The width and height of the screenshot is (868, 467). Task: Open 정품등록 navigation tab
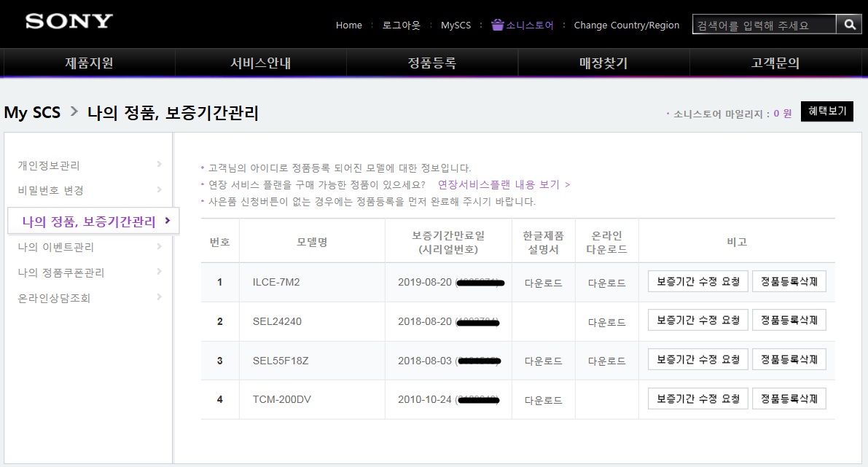431,63
